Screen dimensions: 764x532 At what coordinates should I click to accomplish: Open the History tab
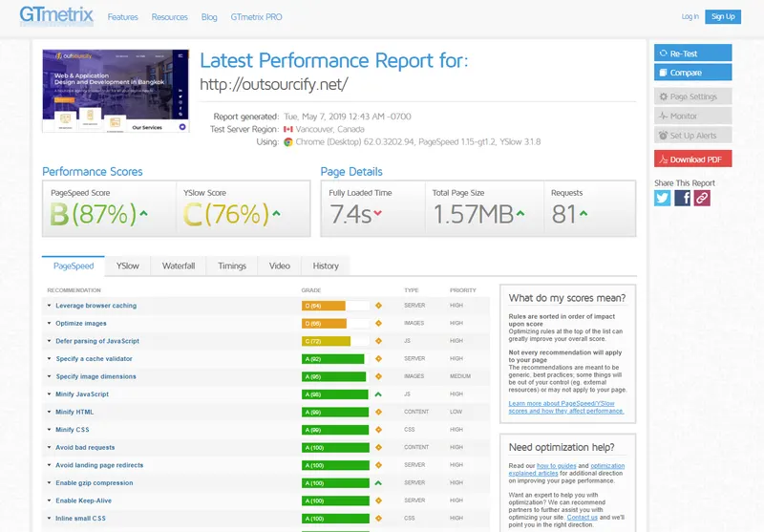pos(326,266)
